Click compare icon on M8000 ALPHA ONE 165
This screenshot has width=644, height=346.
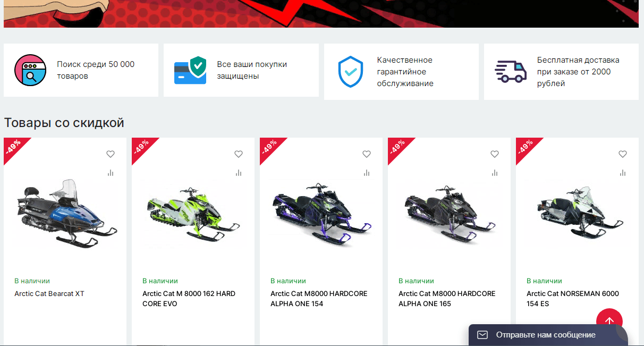(495, 173)
